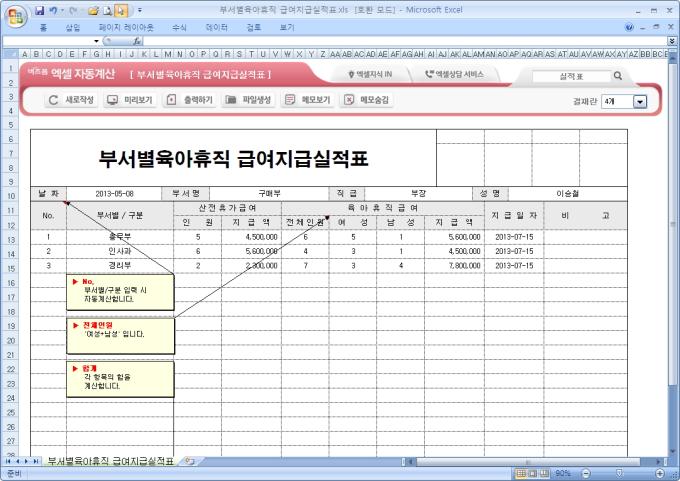Screen dimensions: 680x481
Task: Click the insert function fx icon
Action: 137,41
